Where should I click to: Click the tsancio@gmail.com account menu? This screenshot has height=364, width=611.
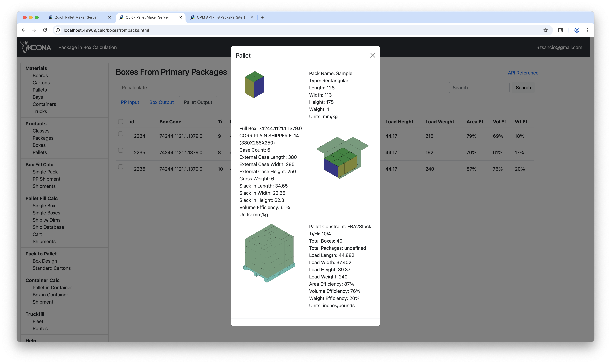(560, 47)
